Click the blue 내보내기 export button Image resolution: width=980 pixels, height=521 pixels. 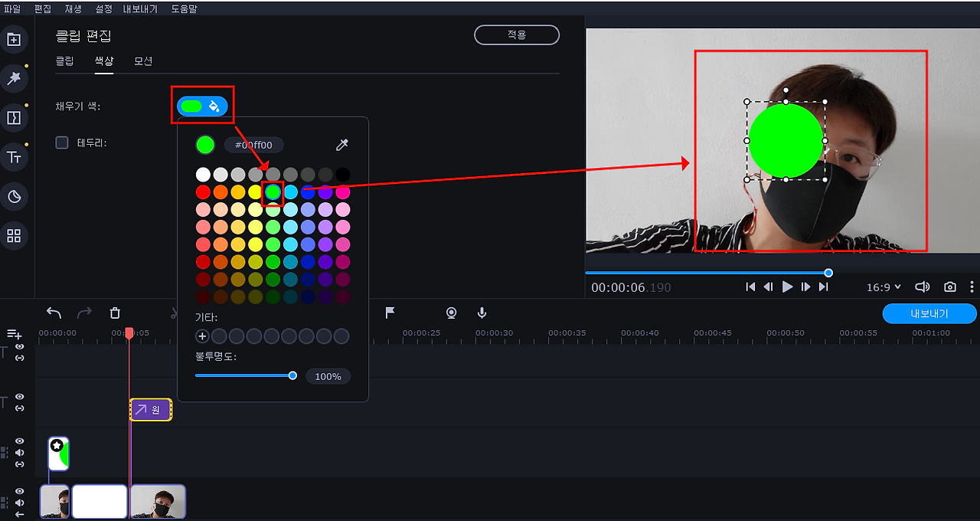click(x=929, y=314)
